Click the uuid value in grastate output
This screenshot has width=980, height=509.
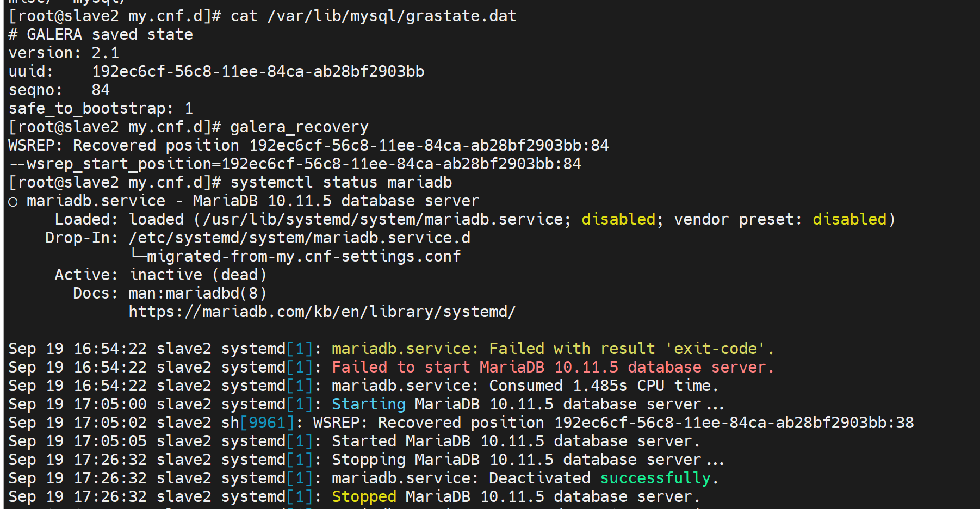[258, 71]
